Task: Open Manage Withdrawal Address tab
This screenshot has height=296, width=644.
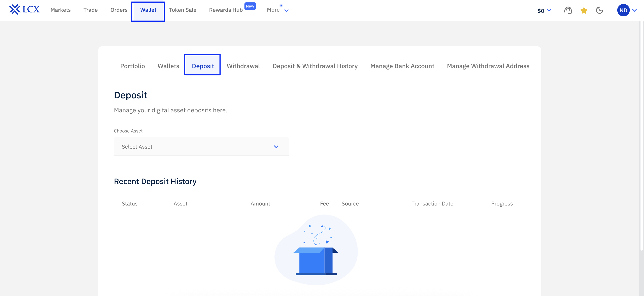Action: pyautogui.click(x=488, y=66)
